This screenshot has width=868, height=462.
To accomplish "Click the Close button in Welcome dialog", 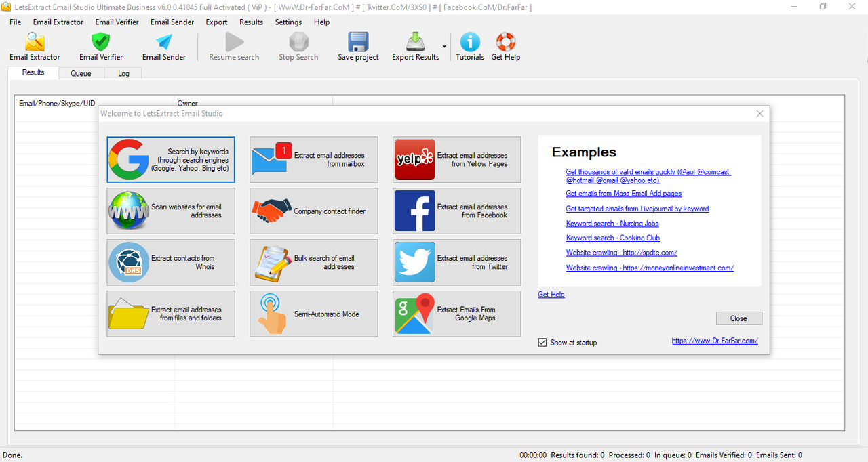I will tap(738, 318).
